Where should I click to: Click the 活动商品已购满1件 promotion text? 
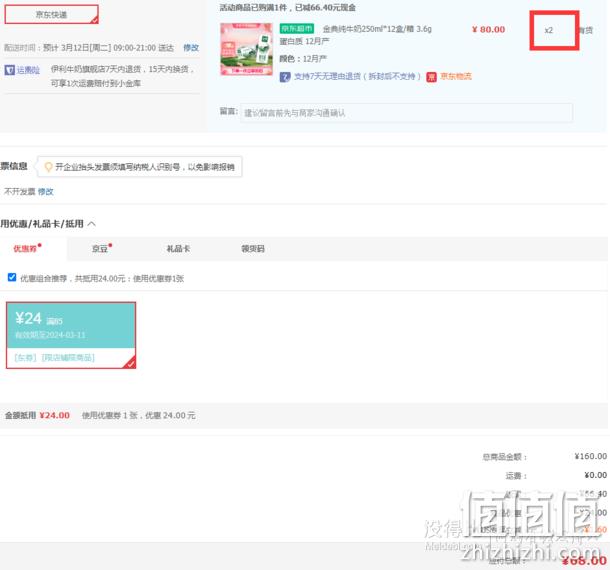(287, 7)
